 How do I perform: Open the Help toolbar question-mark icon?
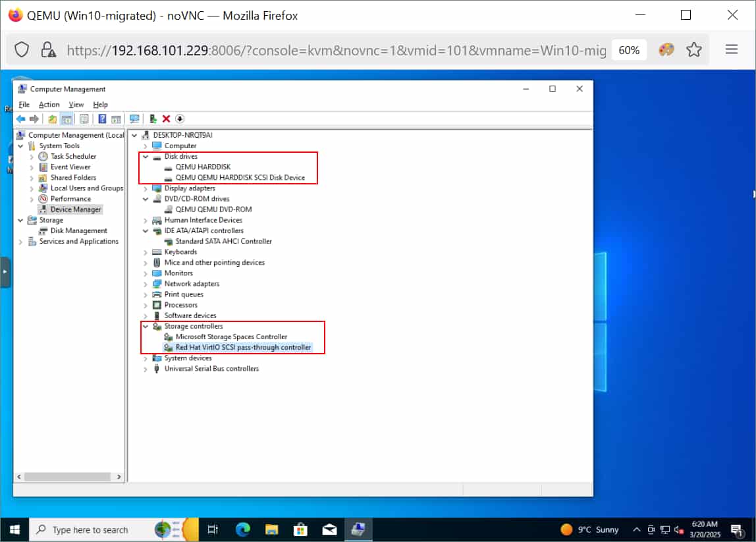click(102, 119)
